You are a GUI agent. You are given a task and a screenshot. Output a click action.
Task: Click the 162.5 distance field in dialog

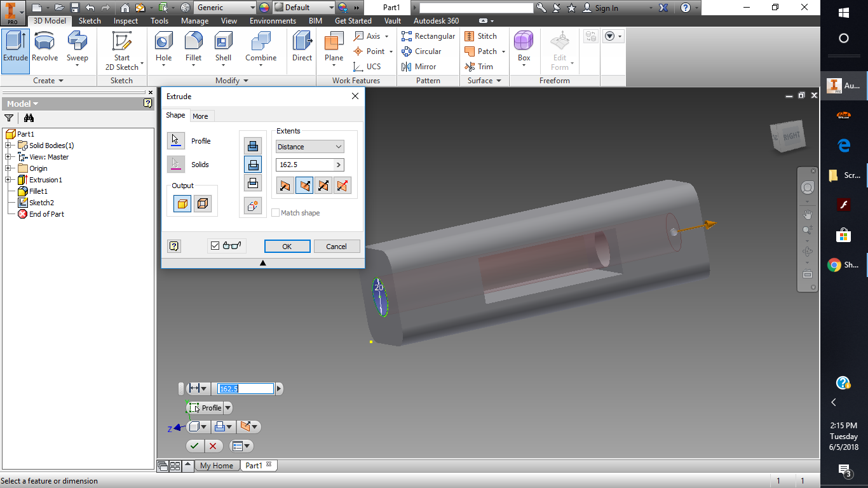tap(305, 165)
